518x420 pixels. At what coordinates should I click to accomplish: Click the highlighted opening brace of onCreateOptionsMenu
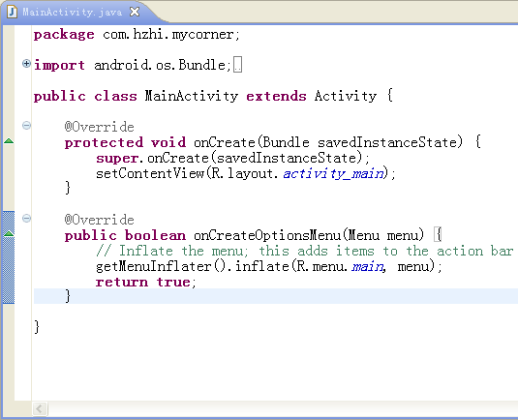pos(438,235)
